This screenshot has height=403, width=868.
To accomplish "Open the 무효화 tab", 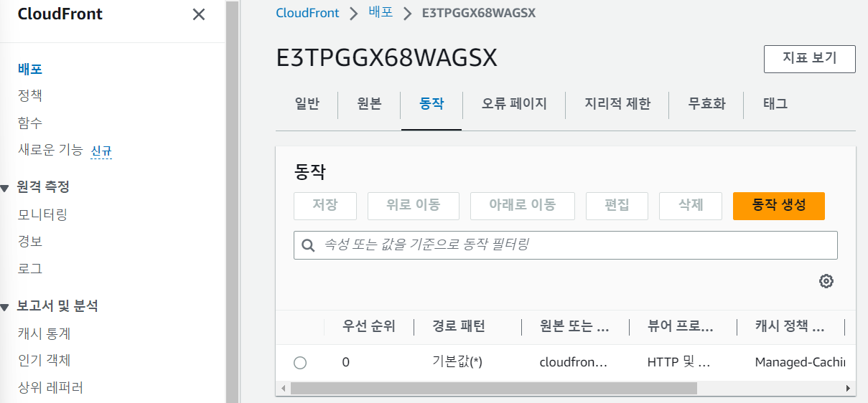I will pos(706,104).
